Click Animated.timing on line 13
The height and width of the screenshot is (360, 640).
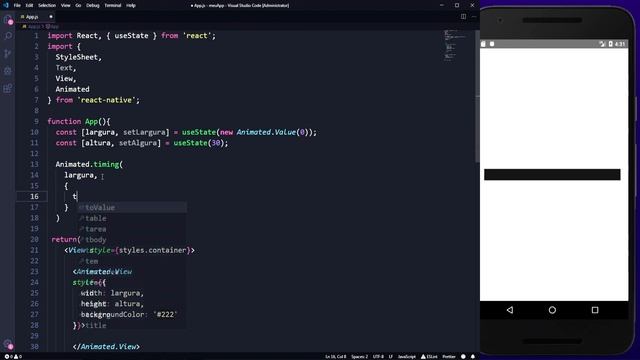87,164
